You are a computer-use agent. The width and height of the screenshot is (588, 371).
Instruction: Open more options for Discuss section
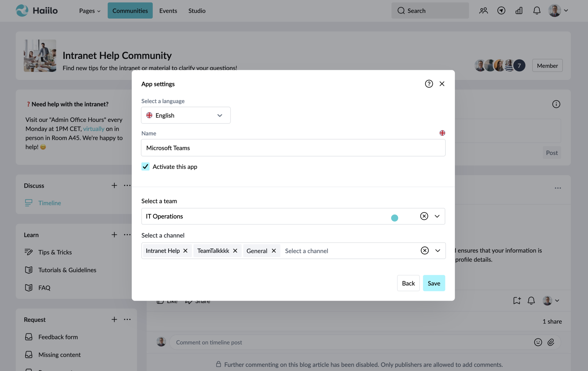(127, 185)
